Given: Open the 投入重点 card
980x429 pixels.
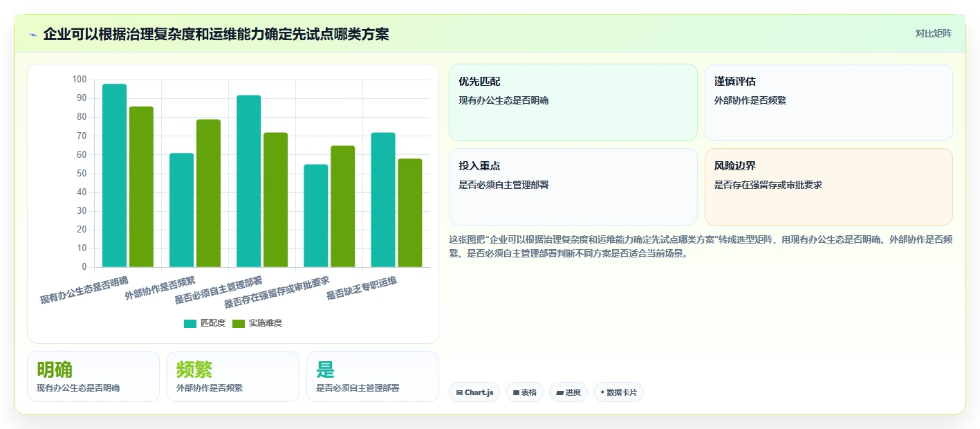Looking at the screenshot, I should 573,187.
